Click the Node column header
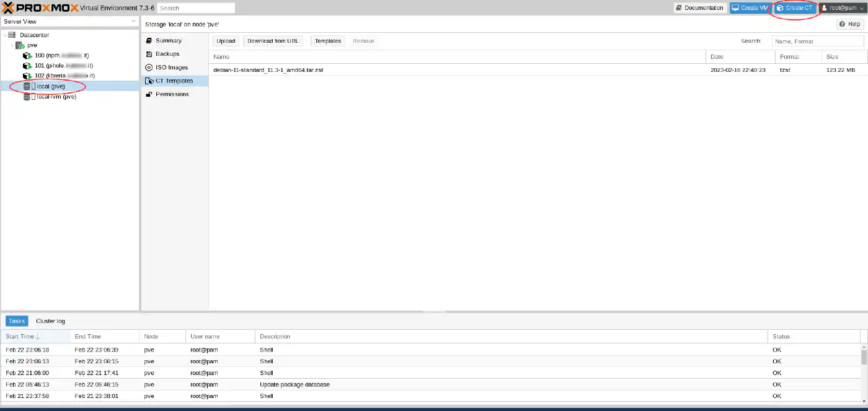This screenshot has height=411, width=868. 162,337
